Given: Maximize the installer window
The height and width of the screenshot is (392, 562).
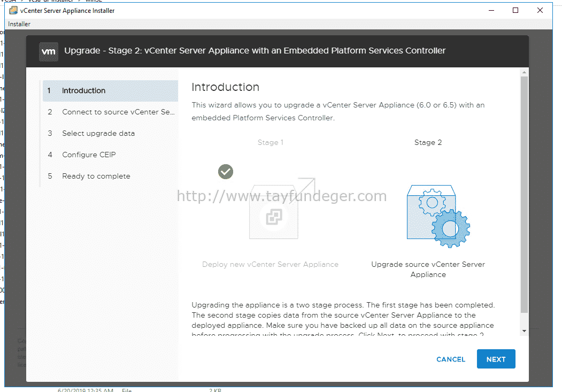Looking at the screenshot, I should [x=515, y=10].
